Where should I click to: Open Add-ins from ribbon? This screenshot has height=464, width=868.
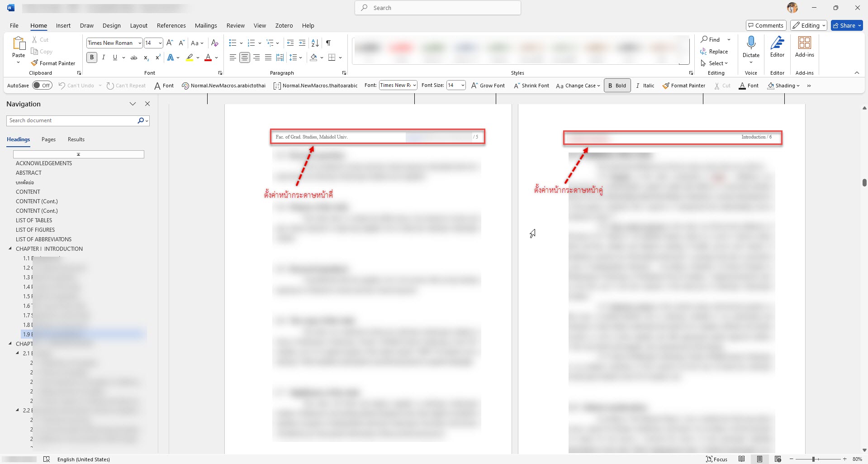click(x=804, y=47)
